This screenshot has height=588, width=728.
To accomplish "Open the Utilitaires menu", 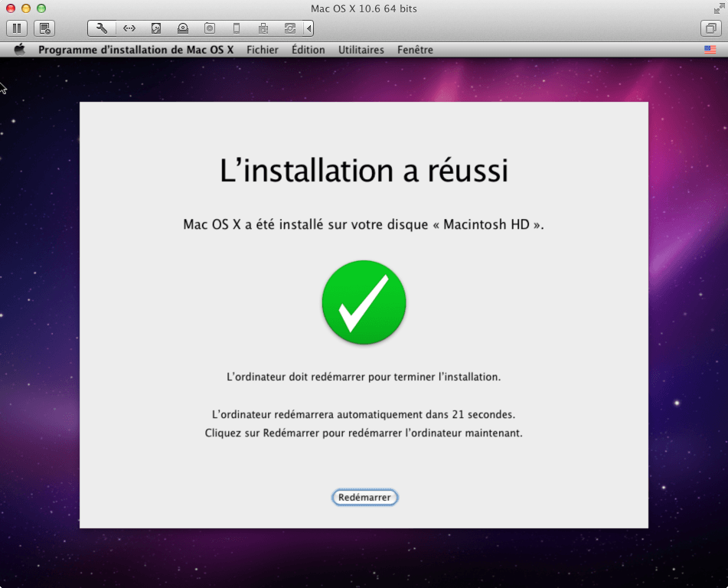I will [361, 50].
